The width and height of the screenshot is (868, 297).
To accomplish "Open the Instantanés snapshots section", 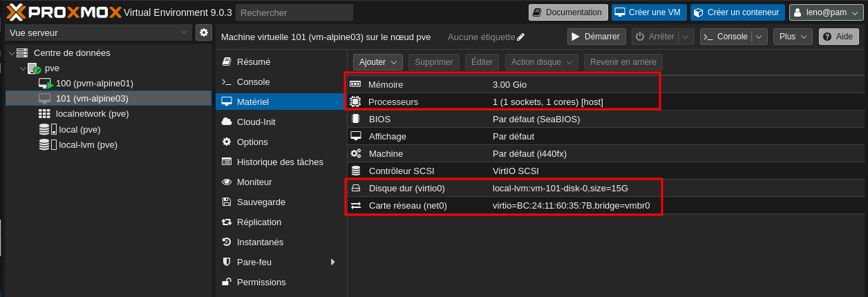I will pyautogui.click(x=259, y=242).
